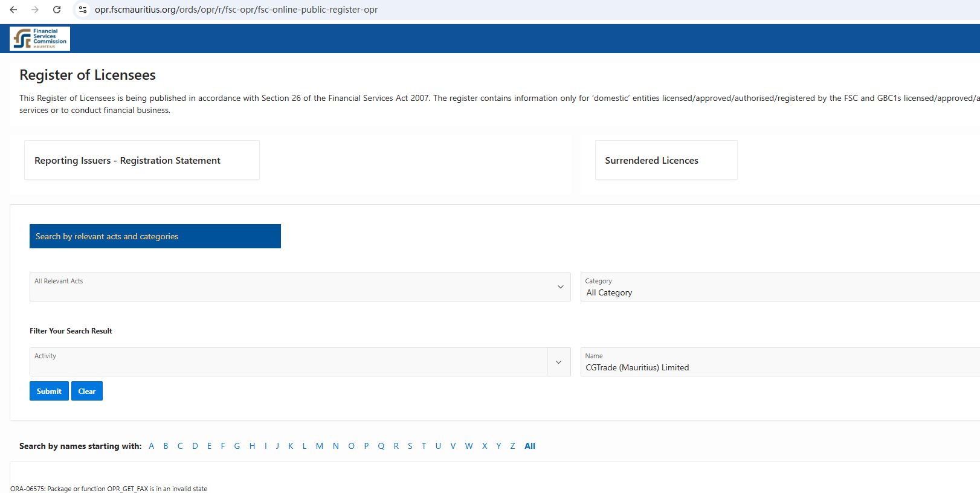Expand the All Relevant Acts dropdown
980x493 pixels.
pyautogui.click(x=300, y=287)
